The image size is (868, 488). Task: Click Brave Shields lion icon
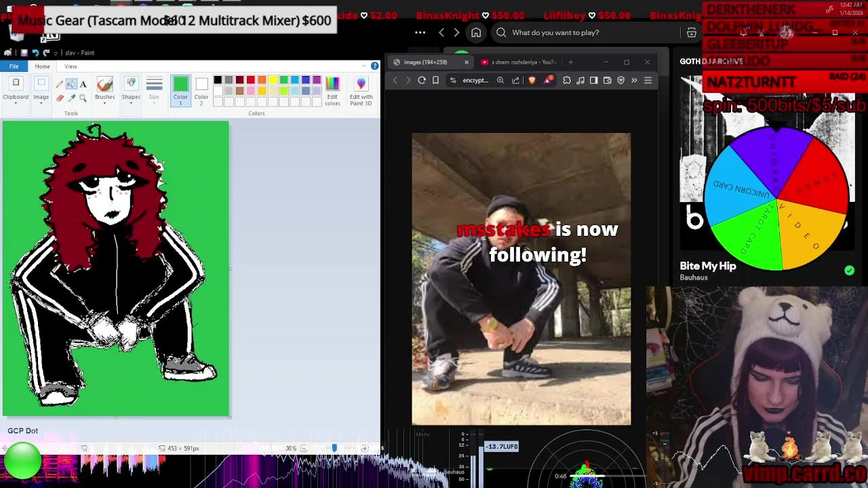[532, 81]
